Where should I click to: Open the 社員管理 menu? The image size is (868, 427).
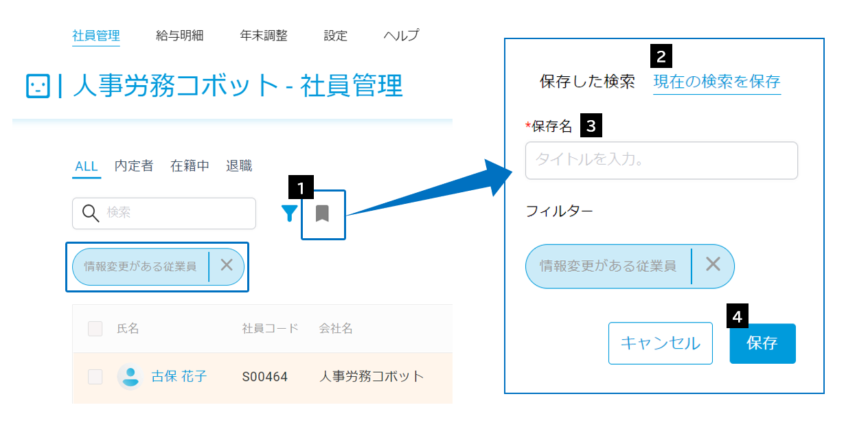(x=96, y=36)
